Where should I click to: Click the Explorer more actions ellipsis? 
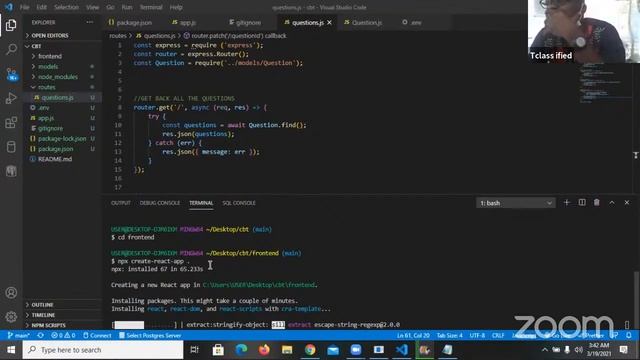tap(90, 22)
